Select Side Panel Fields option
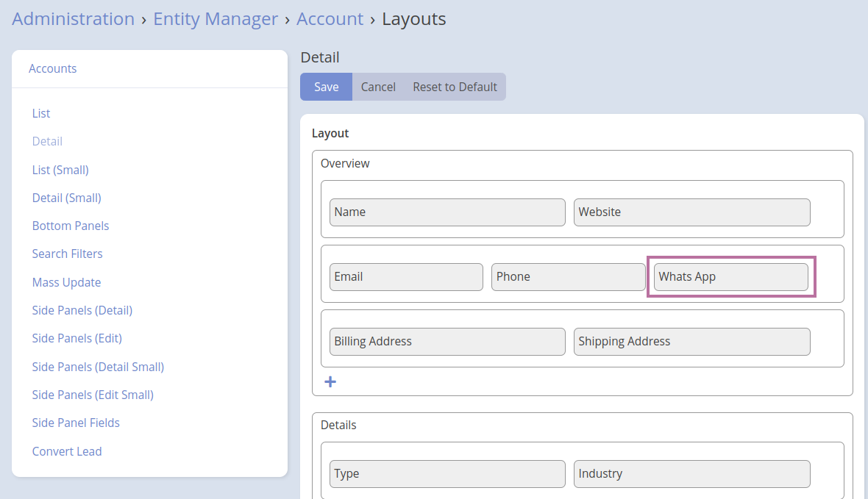Image resolution: width=868 pixels, height=499 pixels. (x=76, y=423)
